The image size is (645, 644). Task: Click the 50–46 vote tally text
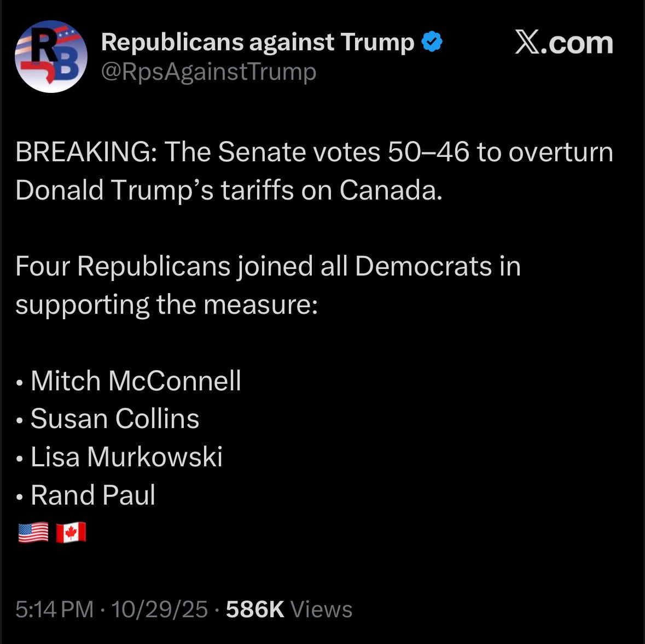tap(428, 152)
